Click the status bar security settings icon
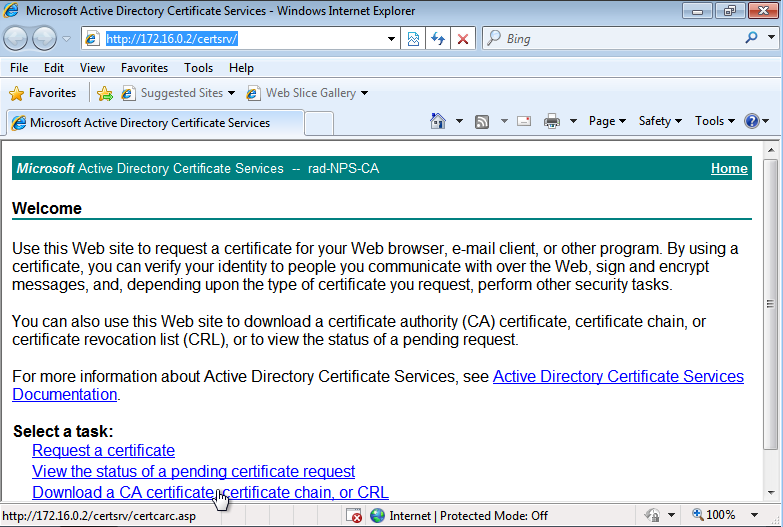 652,515
